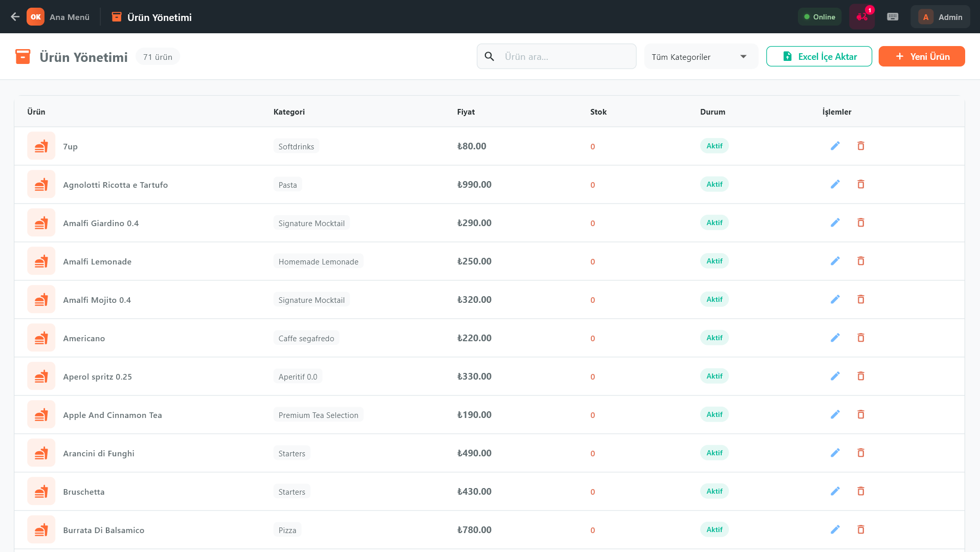The height and width of the screenshot is (552, 980).
Task: Click the Fiyat column header
Action: coord(465,112)
